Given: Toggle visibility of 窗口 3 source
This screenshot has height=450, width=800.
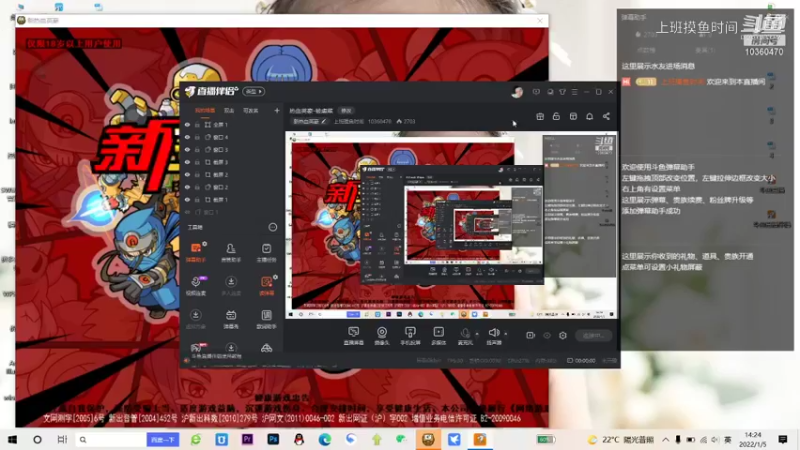Looking at the screenshot, I should click(x=187, y=149).
